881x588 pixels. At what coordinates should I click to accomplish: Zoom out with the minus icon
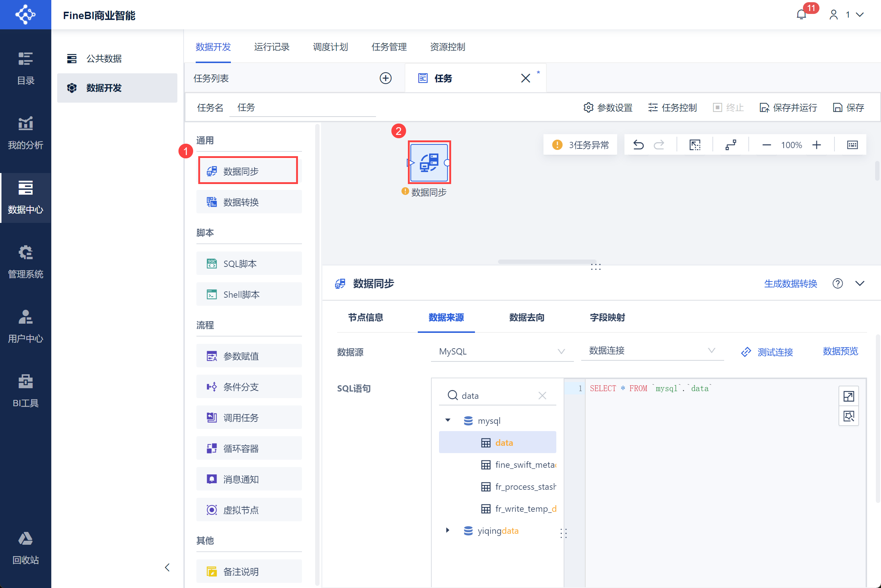[x=767, y=145]
